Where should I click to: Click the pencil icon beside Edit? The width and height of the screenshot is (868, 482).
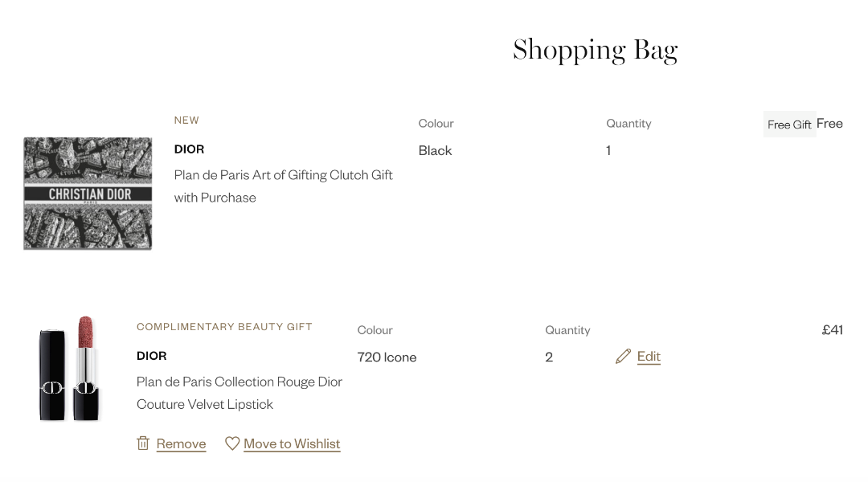tap(623, 357)
